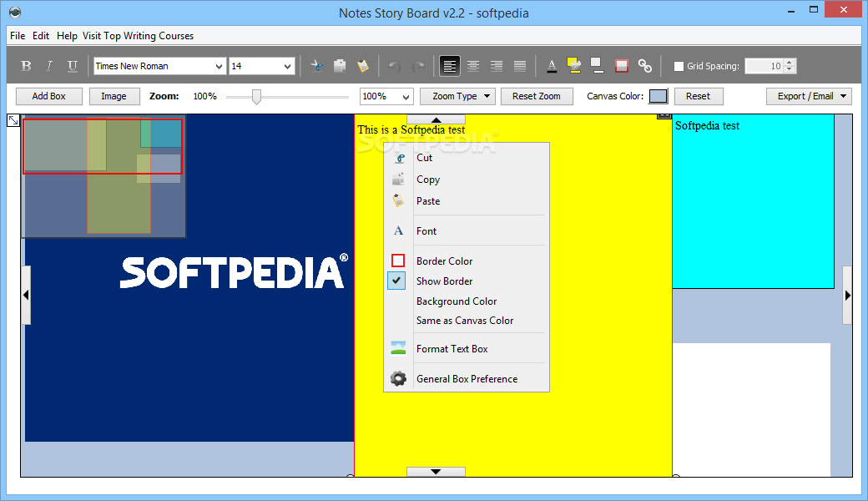The width and height of the screenshot is (868, 501).
Task: Click the Copy toolbar icon
Action: tap(340, 66)
